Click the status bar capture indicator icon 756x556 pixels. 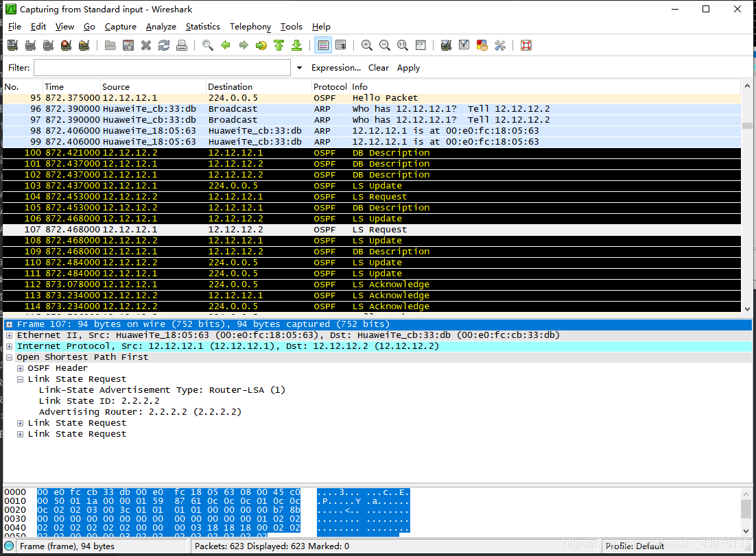pyautogui.click(x=9, y=546)
